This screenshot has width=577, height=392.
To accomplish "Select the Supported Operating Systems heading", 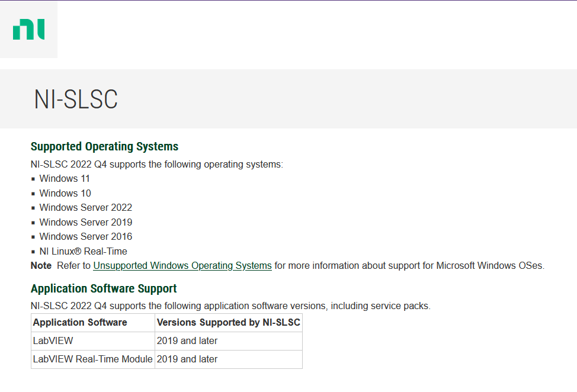I will coord(104,146).
